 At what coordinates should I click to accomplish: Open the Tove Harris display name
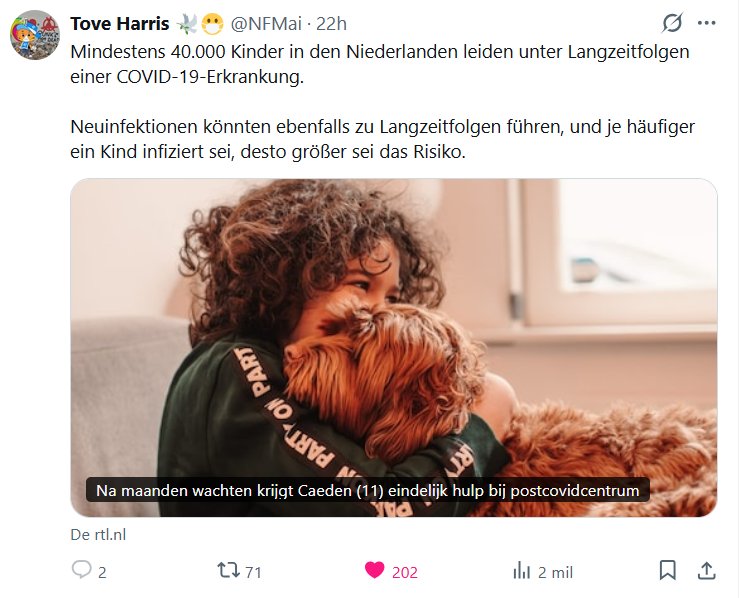point(120,24)
